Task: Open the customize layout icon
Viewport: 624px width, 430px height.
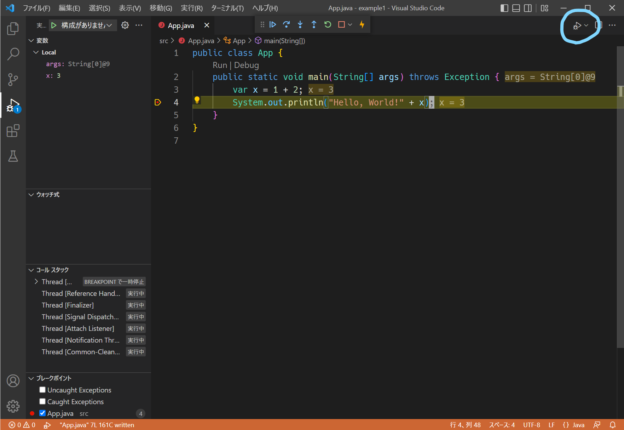Action: coord(544,8)
